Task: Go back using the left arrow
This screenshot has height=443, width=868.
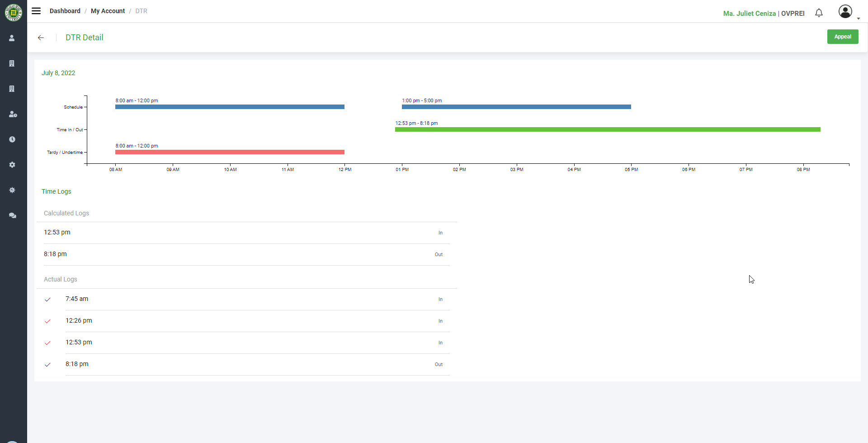Action: point(41,38)
